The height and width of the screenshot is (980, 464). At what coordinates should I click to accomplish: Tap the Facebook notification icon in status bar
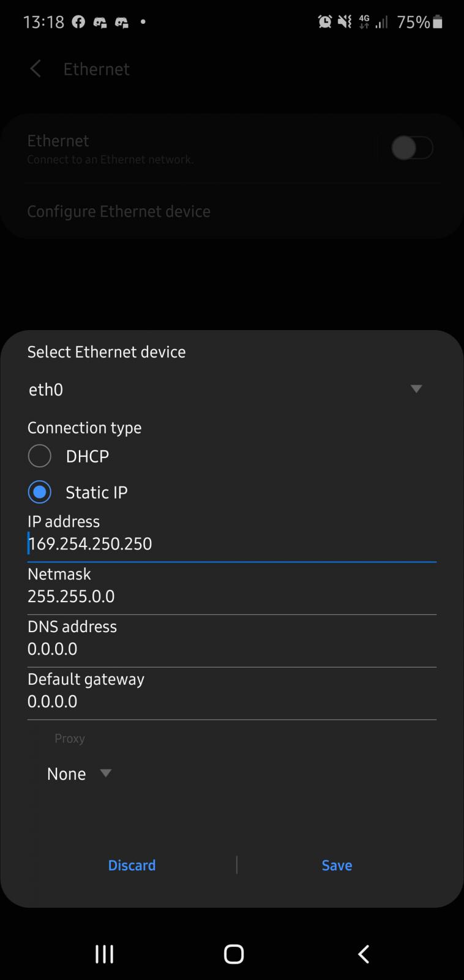point(78,22)
